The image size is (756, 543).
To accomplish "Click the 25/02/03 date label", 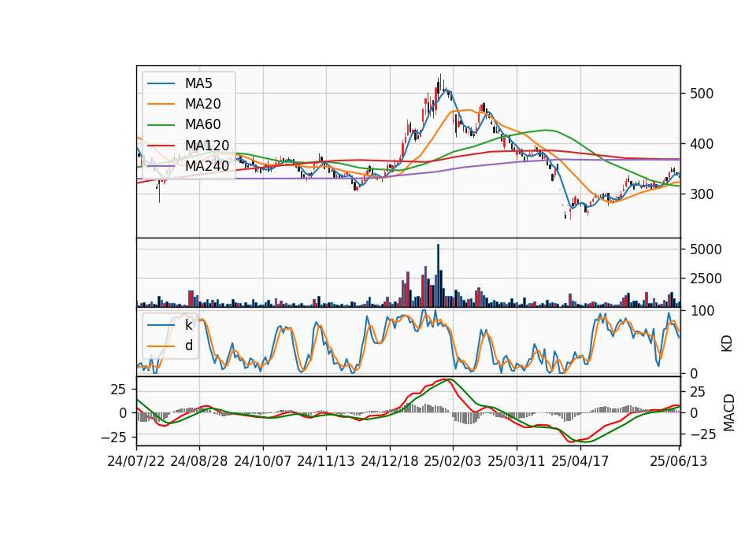I will [453, 461].
